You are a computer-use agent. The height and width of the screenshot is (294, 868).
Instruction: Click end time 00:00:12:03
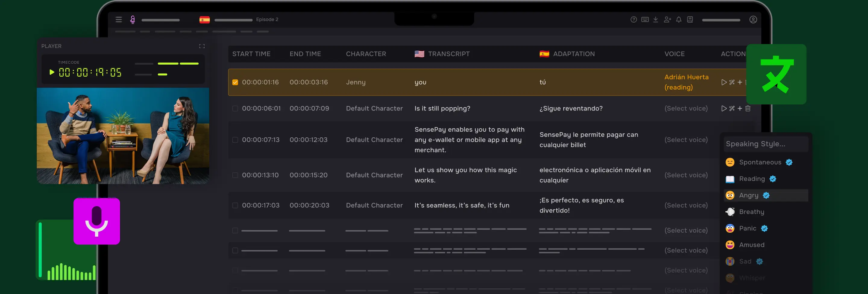click(308, 140)
